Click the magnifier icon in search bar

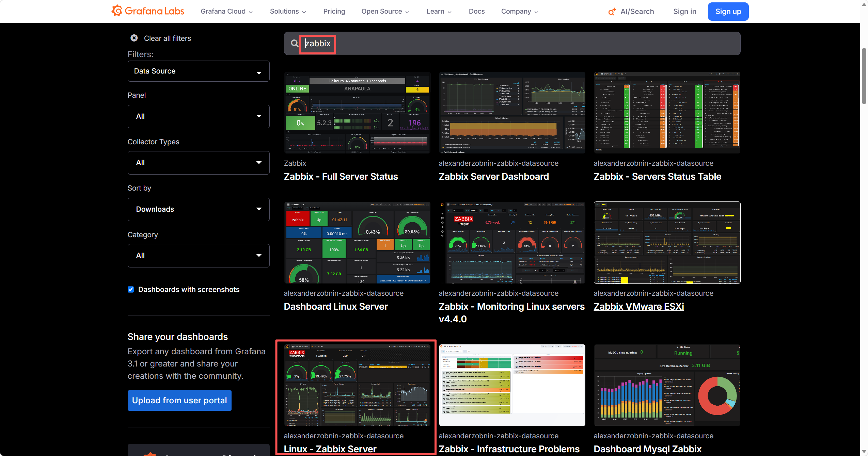coord(295,43)
